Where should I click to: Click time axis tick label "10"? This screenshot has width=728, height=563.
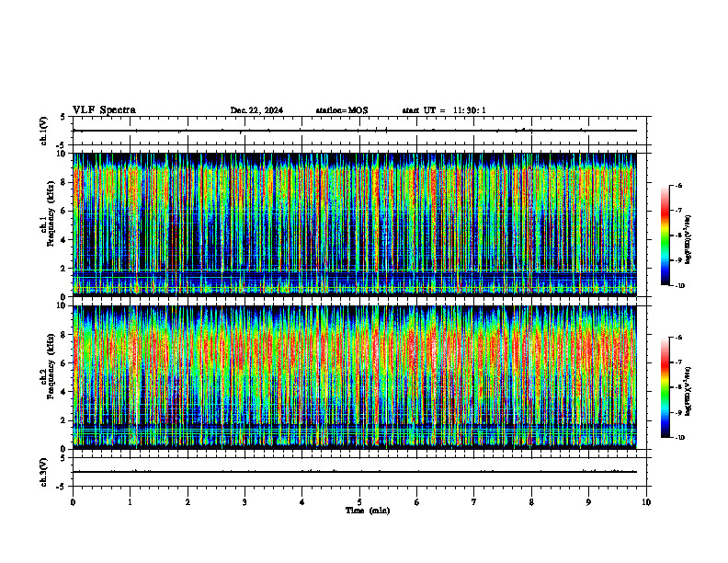coord(646,502)
